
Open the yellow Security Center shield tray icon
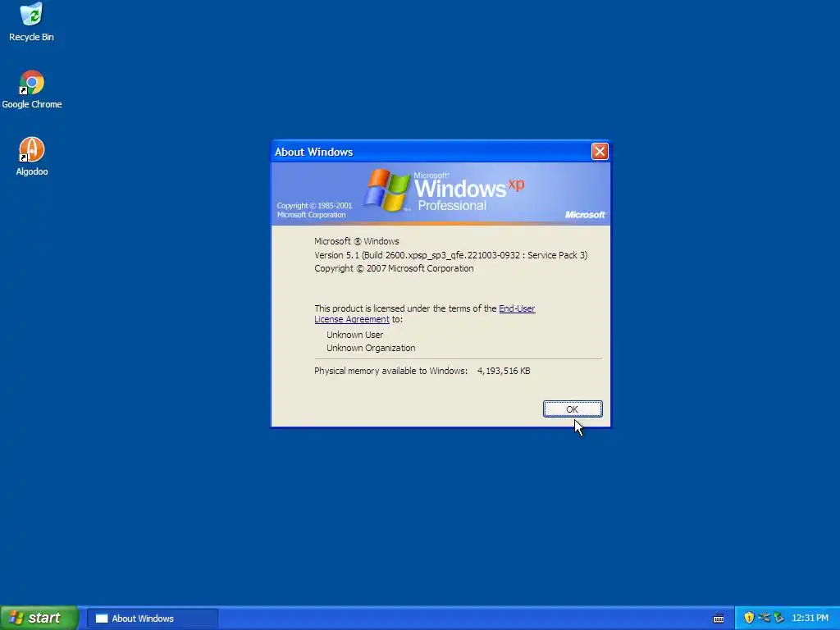(x=749, y=618)
